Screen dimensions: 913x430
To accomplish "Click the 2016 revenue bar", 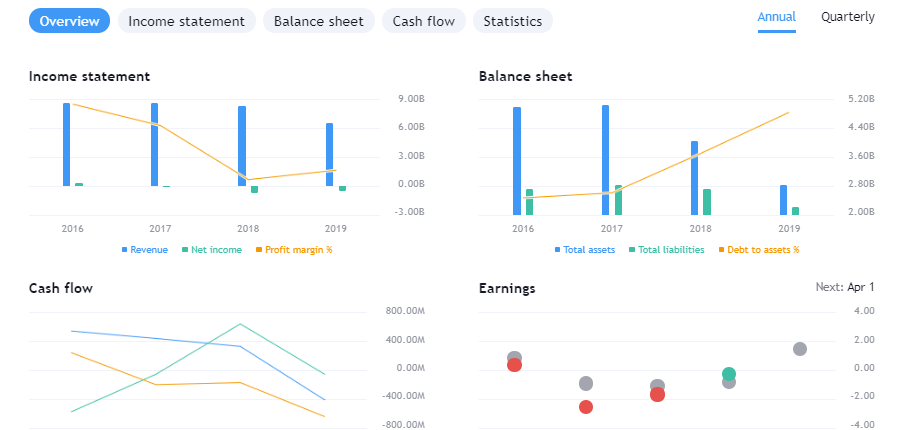I will pyautogui.click(x=66, y=144).
